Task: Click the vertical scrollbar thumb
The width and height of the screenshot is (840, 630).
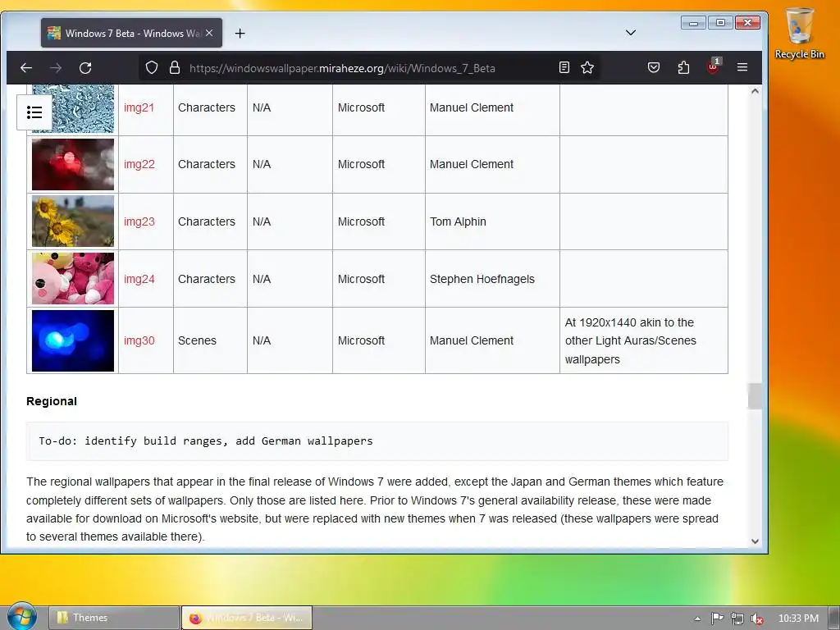Action: [x=755, y=396]
